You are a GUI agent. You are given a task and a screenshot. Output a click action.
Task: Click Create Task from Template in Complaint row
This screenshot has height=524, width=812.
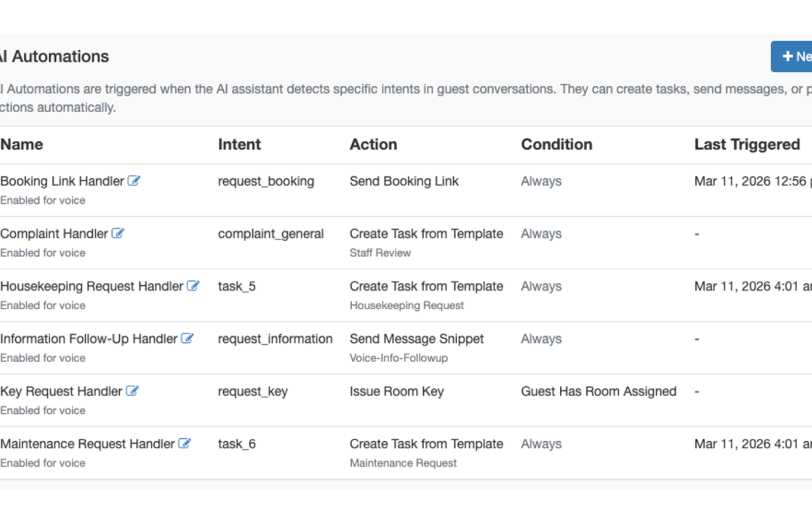click(426, 234)
